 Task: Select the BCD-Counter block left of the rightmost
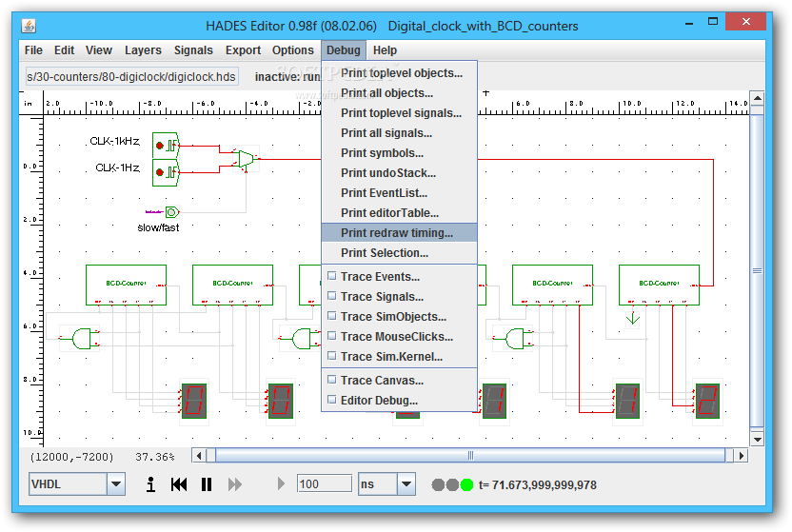pyautogui.click(x=552, y=285)
